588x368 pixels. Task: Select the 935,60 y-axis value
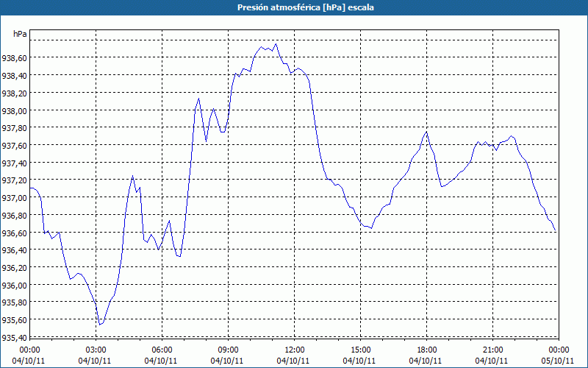coord(14,319)
